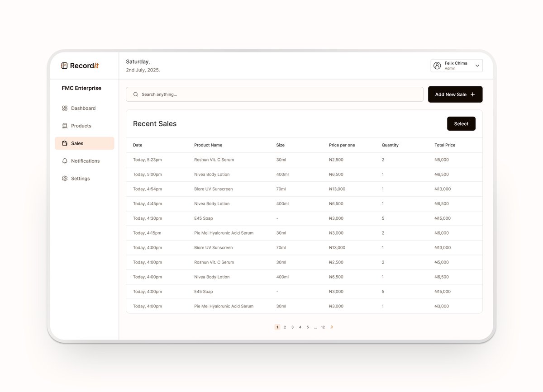Select the Today, 4:45pm date cell
Screen dimensions: 543x392
[148, 203]
